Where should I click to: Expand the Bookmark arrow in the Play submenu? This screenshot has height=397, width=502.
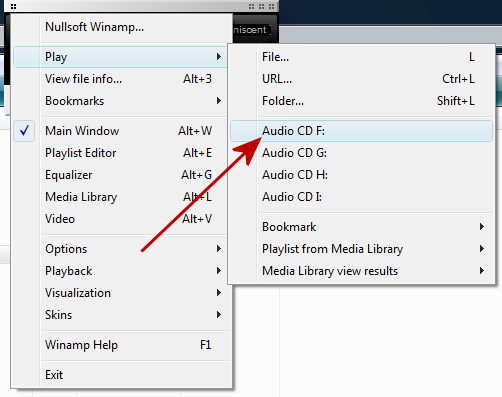point(482,227)
